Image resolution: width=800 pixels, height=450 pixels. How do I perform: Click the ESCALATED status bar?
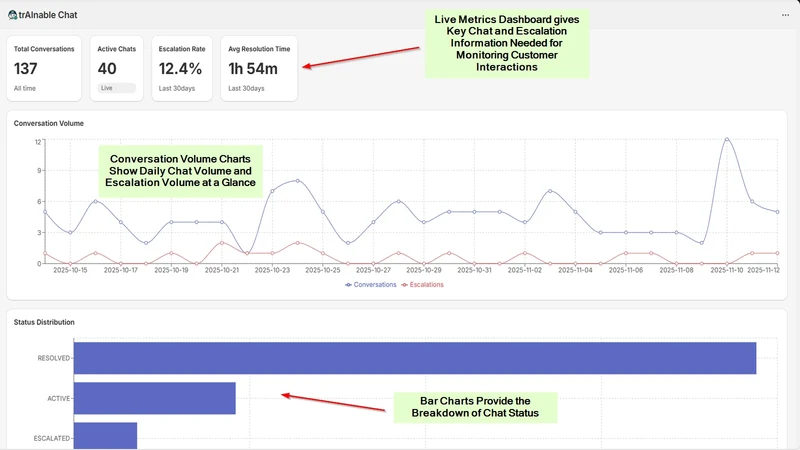tap(105, 436)
